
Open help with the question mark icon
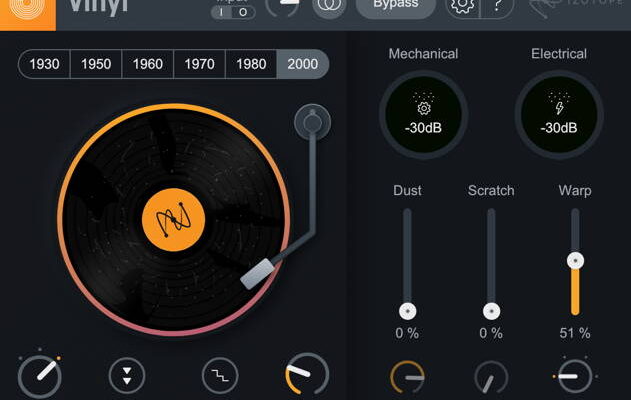coord(497,6)
